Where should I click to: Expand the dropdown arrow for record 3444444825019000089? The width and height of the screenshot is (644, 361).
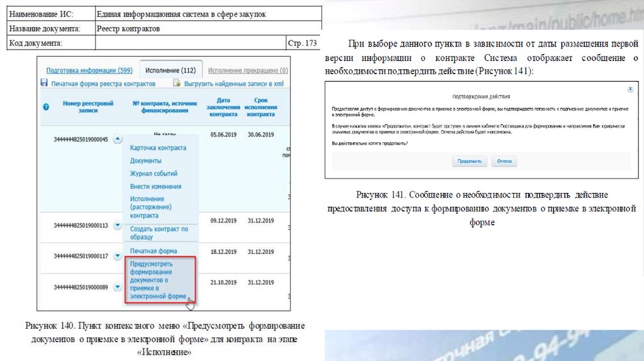pyautogui.click(x=117, y=287)
